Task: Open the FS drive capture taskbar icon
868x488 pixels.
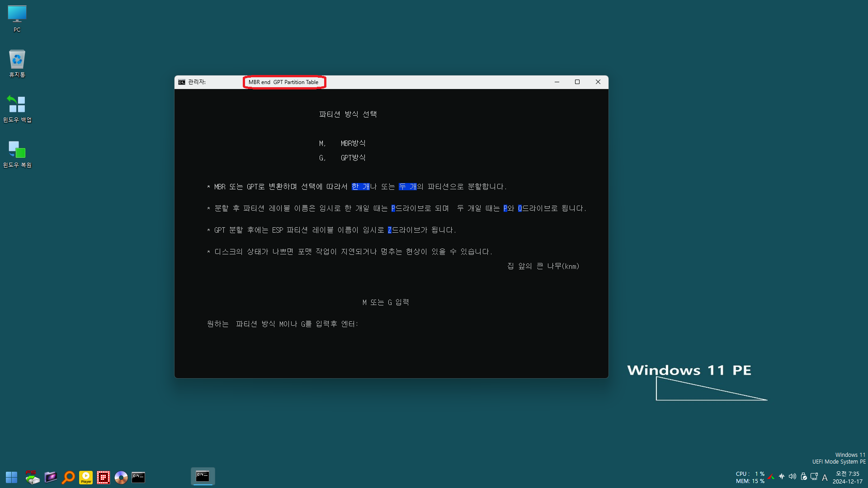Action: (32, 477)
